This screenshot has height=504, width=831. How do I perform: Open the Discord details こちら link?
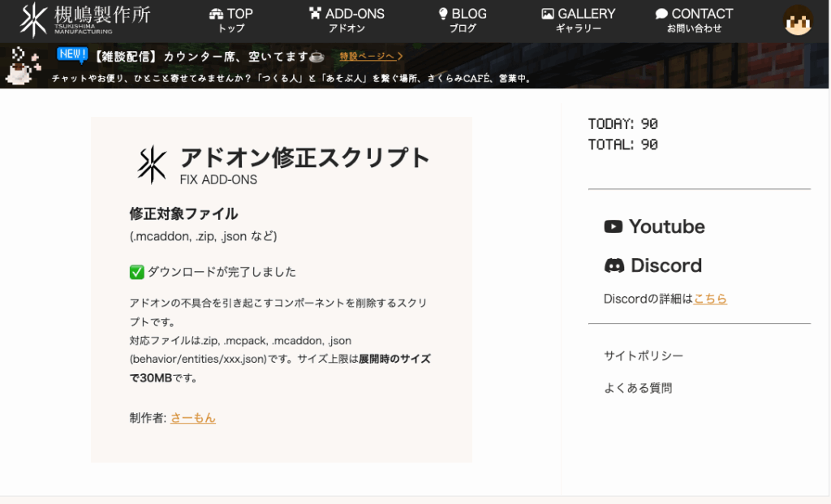[x=710, y=299]
